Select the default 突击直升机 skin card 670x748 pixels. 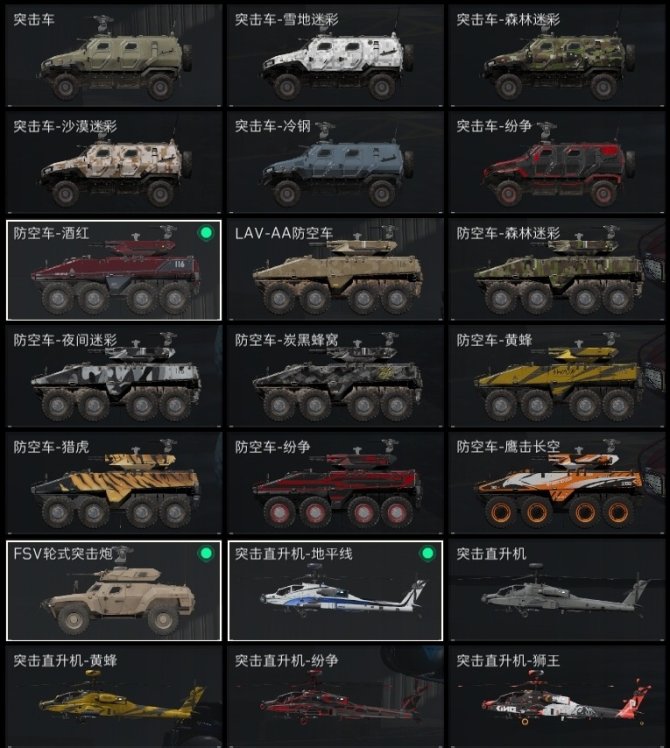[557, 590]
